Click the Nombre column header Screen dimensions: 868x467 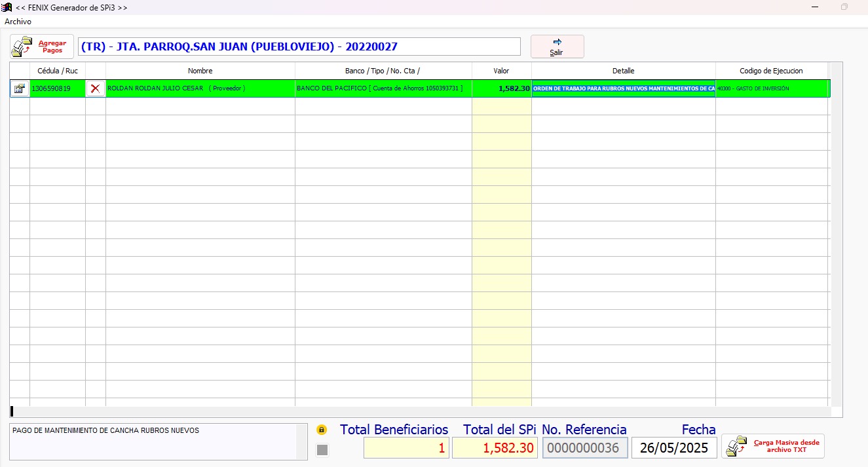click(x=200, y=71)
